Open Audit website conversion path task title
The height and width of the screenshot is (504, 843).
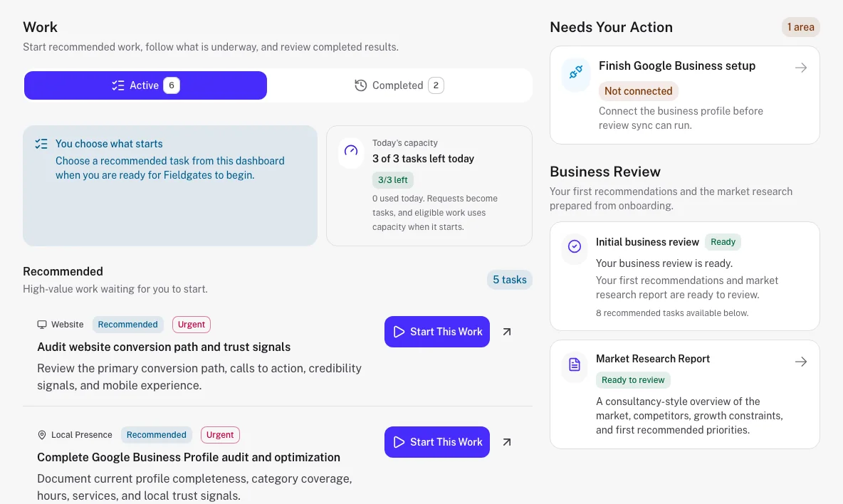click(x=164, y=347)
